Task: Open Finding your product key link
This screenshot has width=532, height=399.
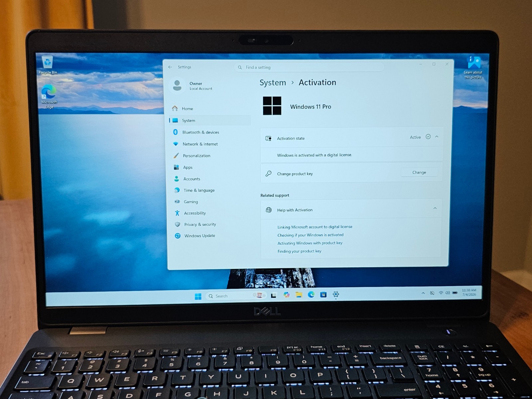Action: click(x=299, y=251)
